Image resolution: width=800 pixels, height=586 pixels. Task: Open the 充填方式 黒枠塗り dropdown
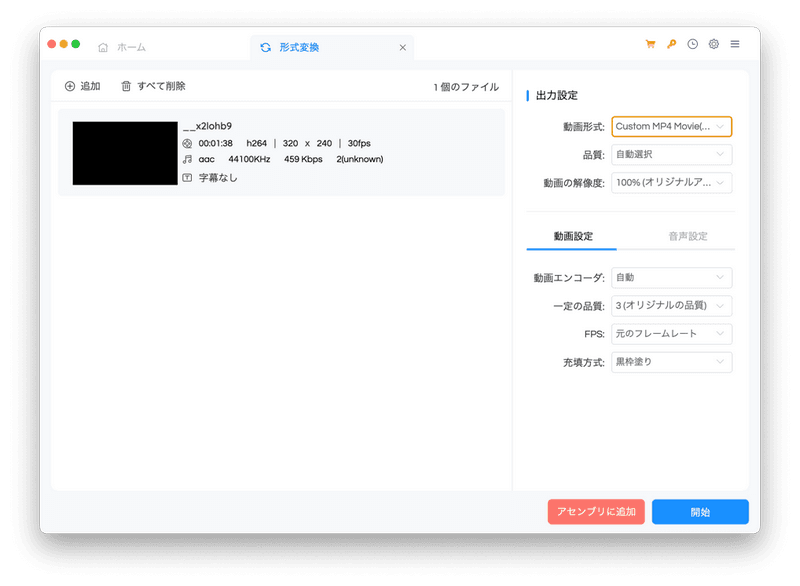coord(671,362)
